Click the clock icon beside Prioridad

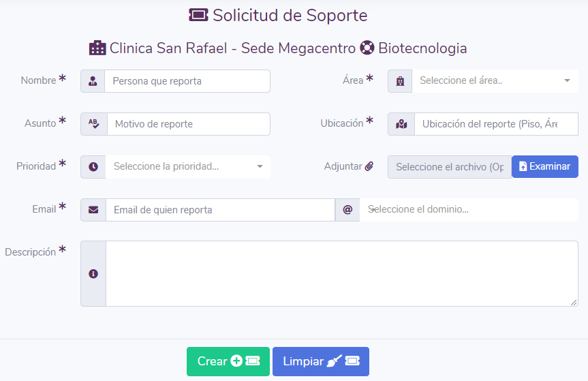[x=93, y=166]
